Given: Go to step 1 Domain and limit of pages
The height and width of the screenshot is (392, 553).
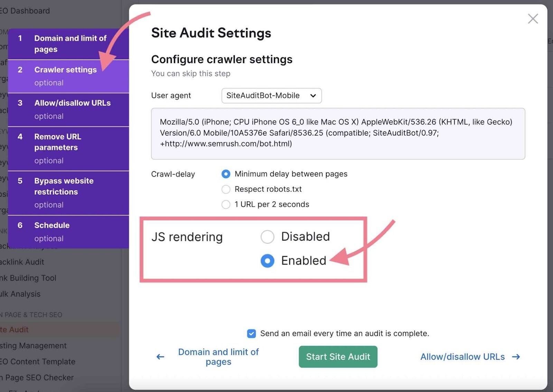Looking at the screenshot, I should (x=69, y=44).
